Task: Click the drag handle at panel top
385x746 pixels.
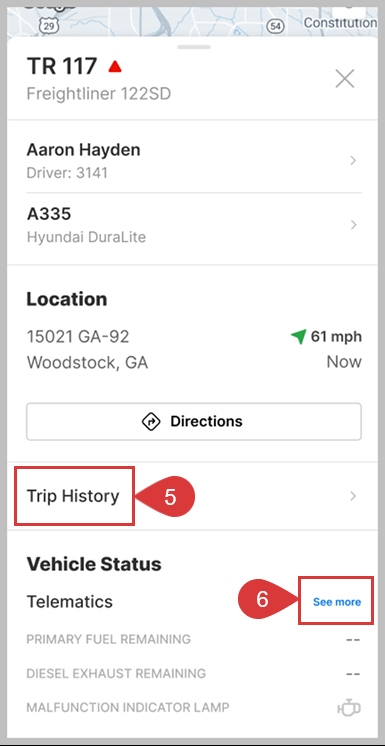Action: click(x=194, y=47)
